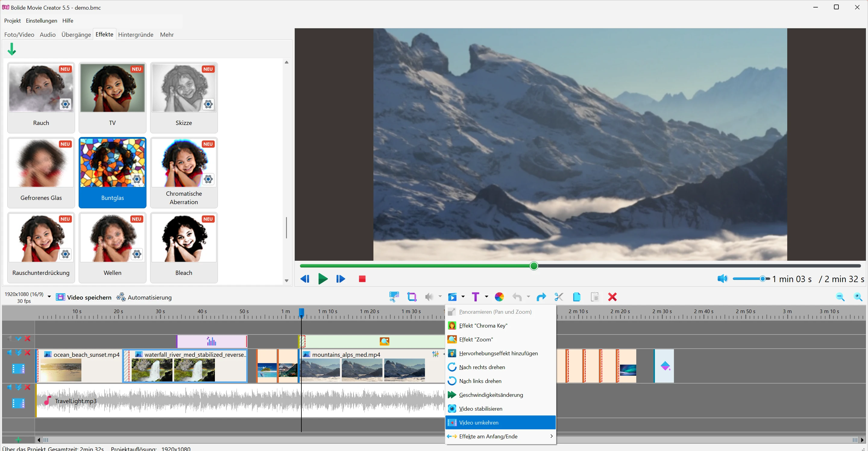Open settings gear on Buntglas effect
This screenshot has width=868, height=451.
[137, 179]
